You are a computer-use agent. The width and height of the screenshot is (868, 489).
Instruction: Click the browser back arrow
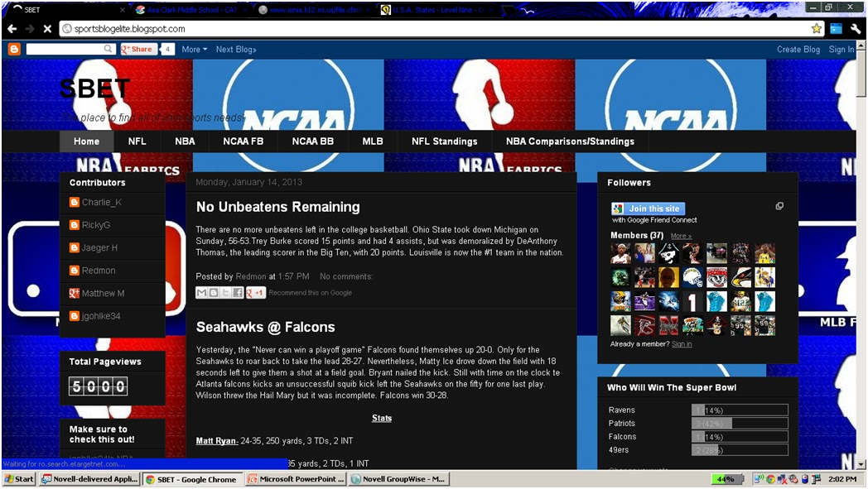(x=12, y=29)
